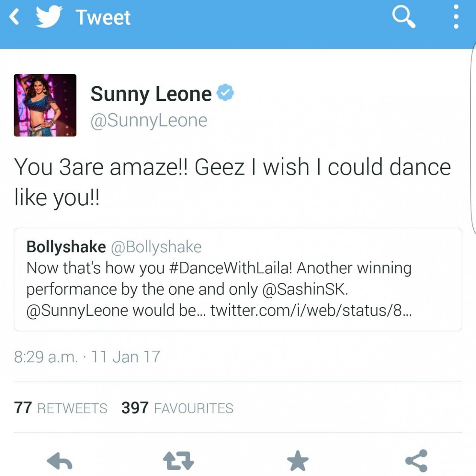Open the twitter.com/i/web/status link
Viewport: 476px width, 476px height.
[x=311, y=310]
